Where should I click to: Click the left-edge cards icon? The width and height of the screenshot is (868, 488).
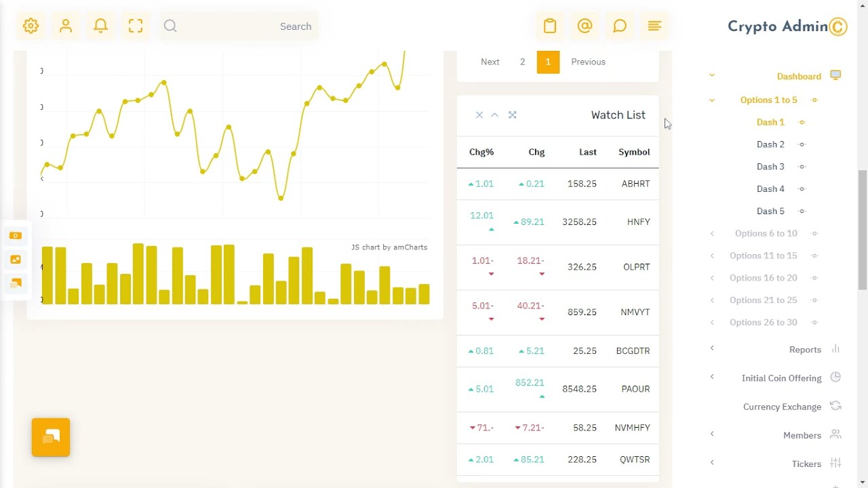tap(16, 283)
